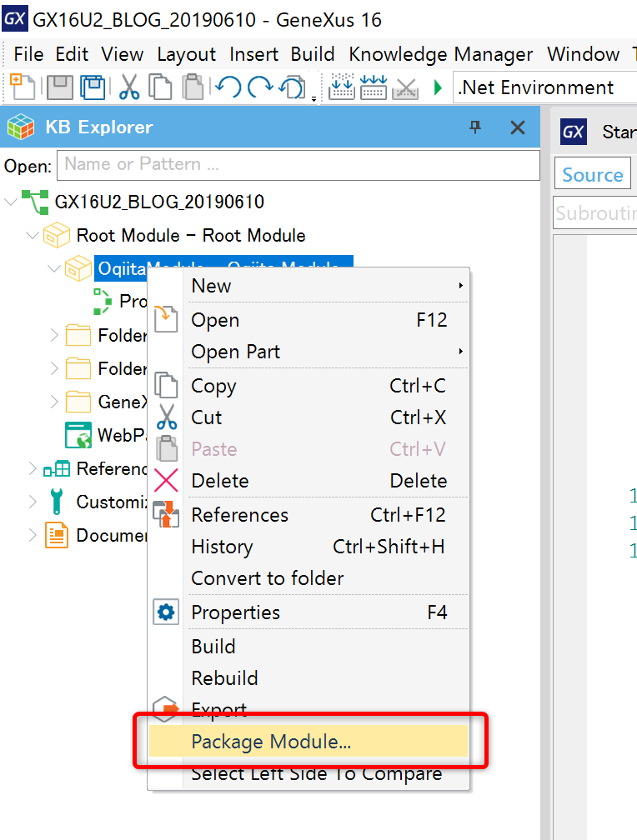Click the Procedure icon under OqiitaModule
This screenshot has height=840, width=637.
coord(102,301)
